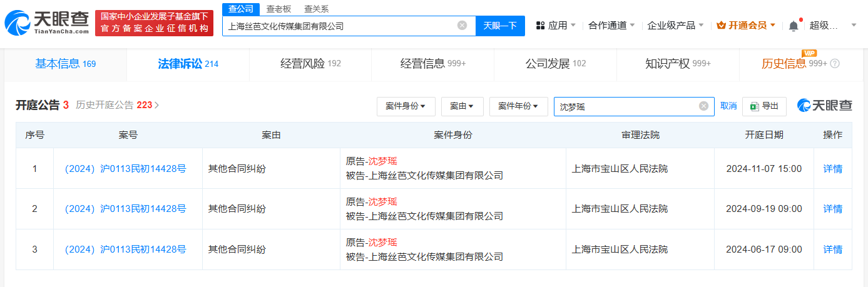Screen dimensions: 868x287
Task: Click plaintiff 沈梦瑶 in row 3
Action: [x=382, y=242]
